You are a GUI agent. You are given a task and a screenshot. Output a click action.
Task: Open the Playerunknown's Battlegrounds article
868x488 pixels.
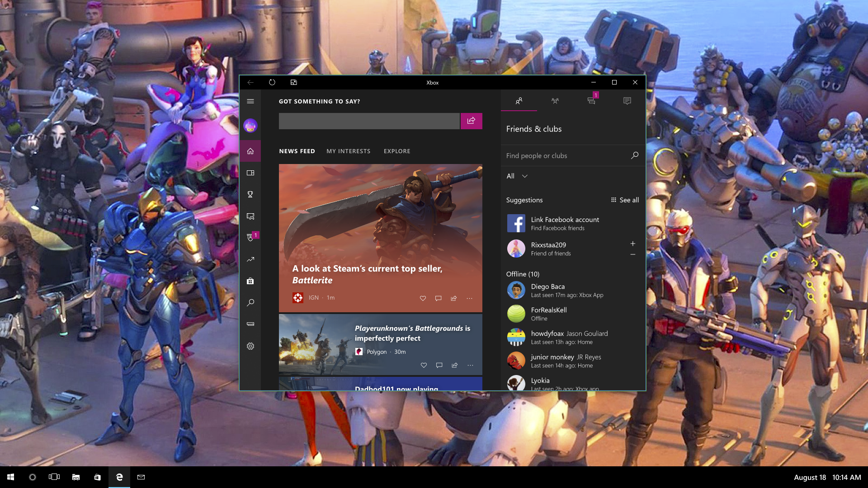381,344
